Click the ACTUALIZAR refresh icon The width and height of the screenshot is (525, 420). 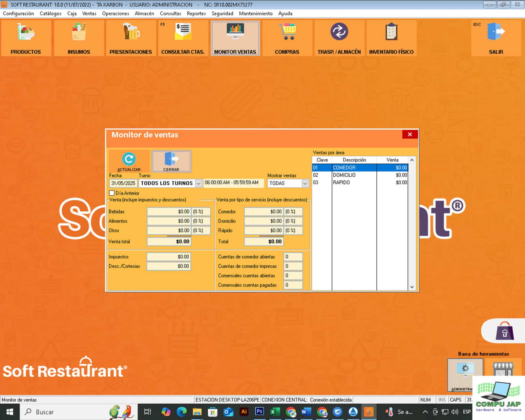129,161
